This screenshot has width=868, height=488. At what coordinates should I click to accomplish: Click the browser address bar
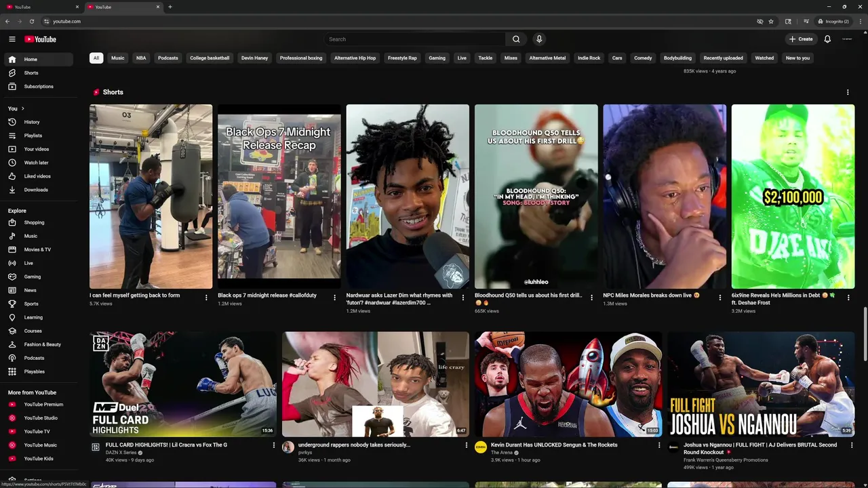coord(400,21)
